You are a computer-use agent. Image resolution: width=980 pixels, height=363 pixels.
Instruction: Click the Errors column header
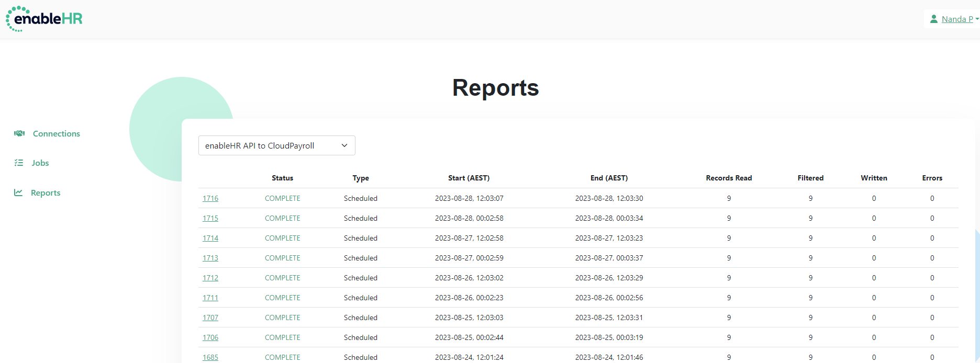click(x=932, y=178)
